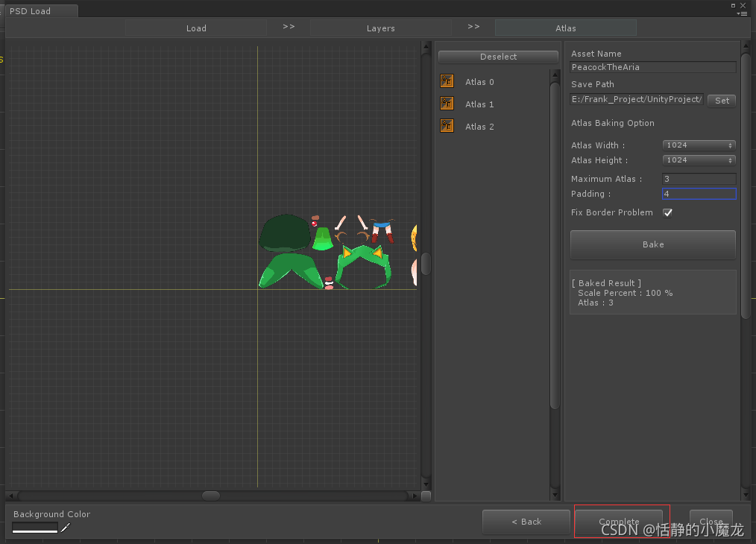The width and height of the screenshot is (756, 544).
Task: Open the Atlas Width dropdown
Action: point(699,145)
